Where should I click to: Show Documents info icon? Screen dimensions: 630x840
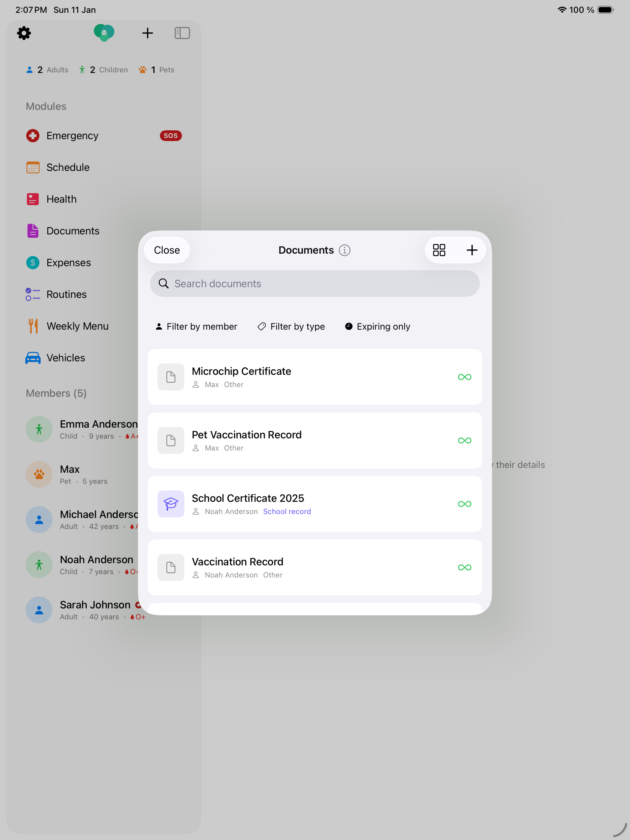pos(344,250)
